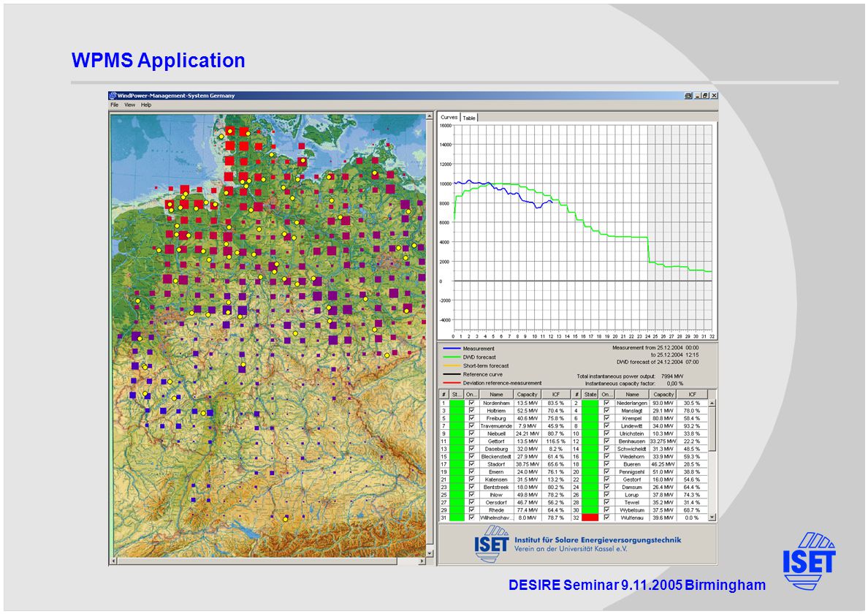This screenshot has width=868, height=614.
Task: Click the left ICF column header
Action: [x=556, y=395]
